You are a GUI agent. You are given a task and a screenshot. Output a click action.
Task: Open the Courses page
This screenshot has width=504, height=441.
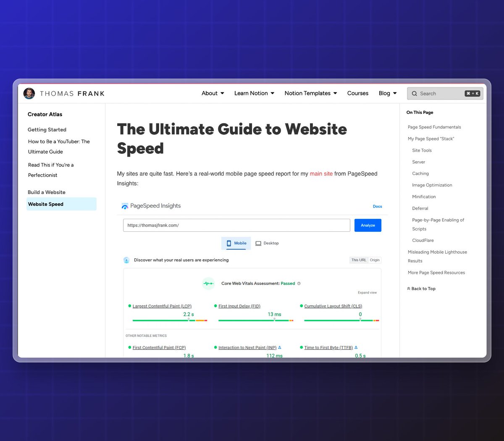coord(358,93)
